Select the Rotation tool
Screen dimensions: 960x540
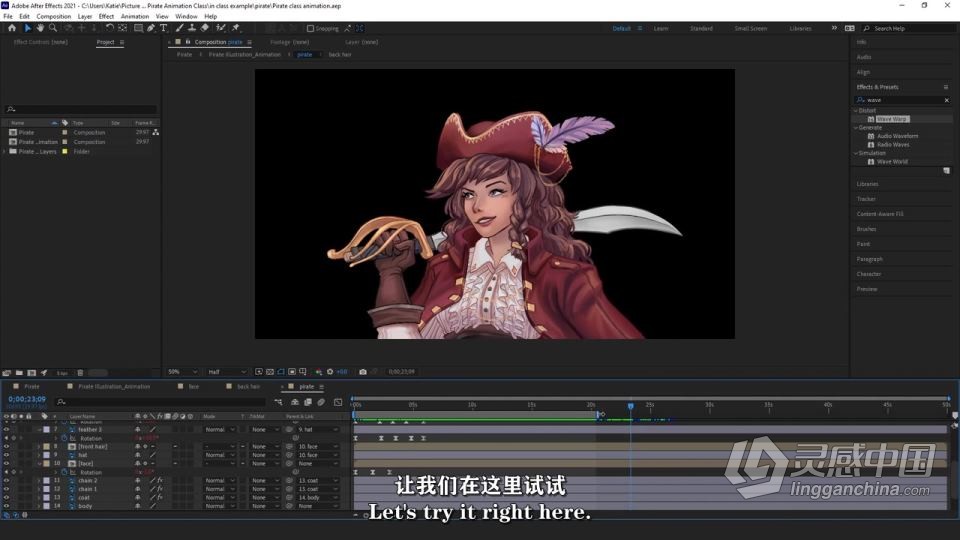[109, 28]
